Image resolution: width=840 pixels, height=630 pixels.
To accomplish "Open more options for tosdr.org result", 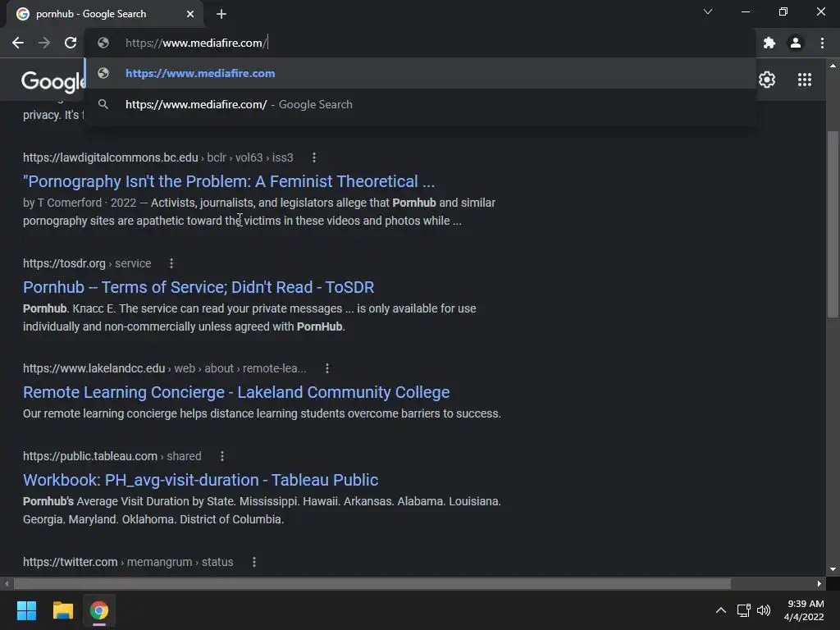I will 171,263.
